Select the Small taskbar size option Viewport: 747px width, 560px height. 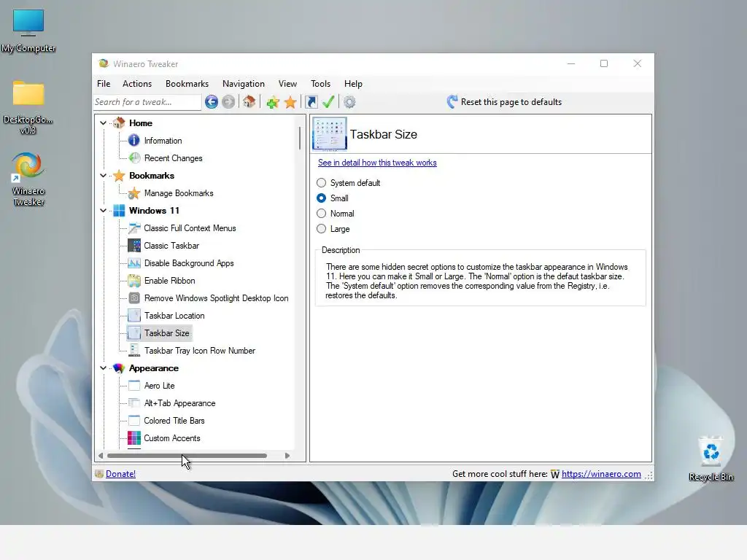(322, 198)
